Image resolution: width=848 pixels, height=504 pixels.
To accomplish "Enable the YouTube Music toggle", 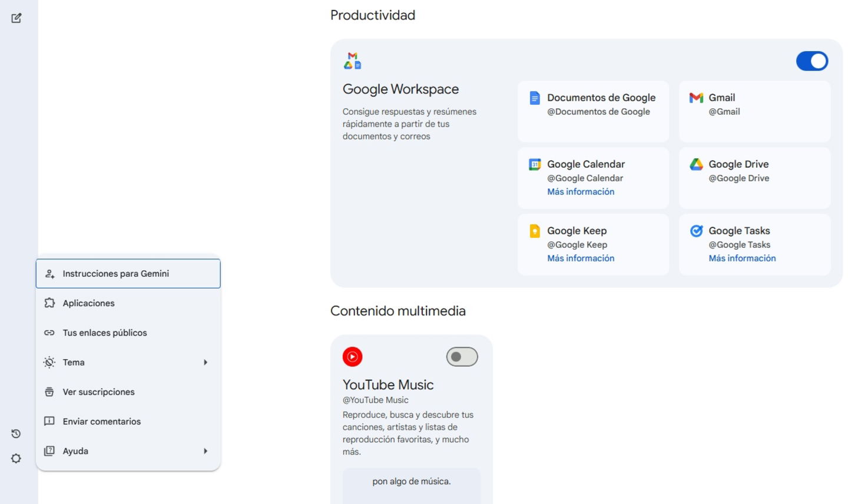I will point(462,356).
